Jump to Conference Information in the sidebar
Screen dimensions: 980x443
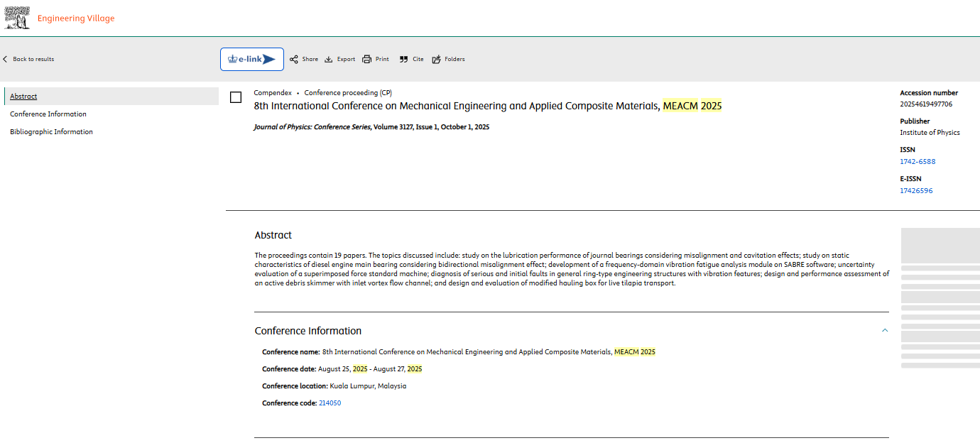[48, 114]
